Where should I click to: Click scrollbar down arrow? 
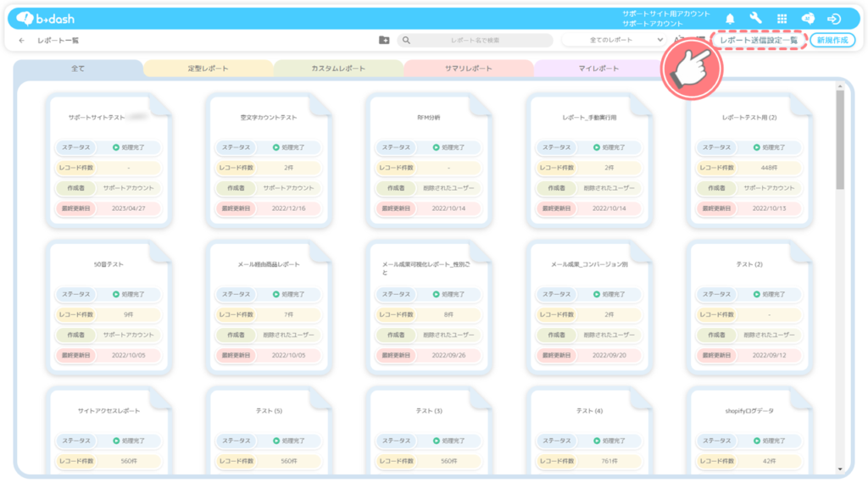pos(840,469)
